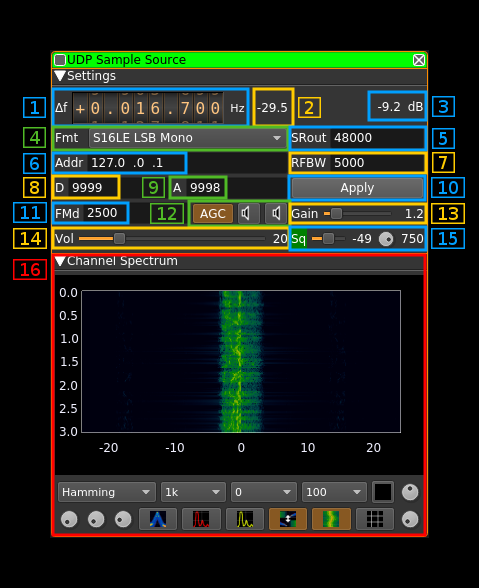The height and width of the screenshot is (588, 479).
Task: Toggle the waterfall display icon
Action: coord(331,519)
